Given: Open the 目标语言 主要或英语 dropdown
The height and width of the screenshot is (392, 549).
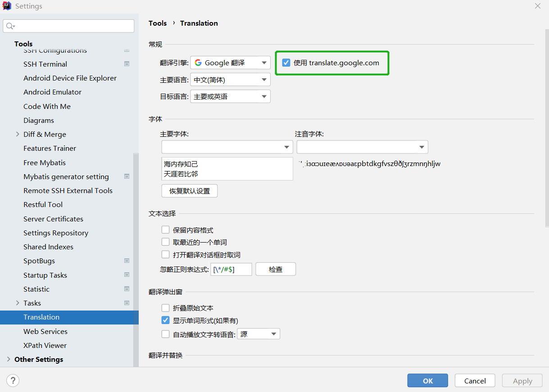Looking at the screenshot, I should 230,96.
